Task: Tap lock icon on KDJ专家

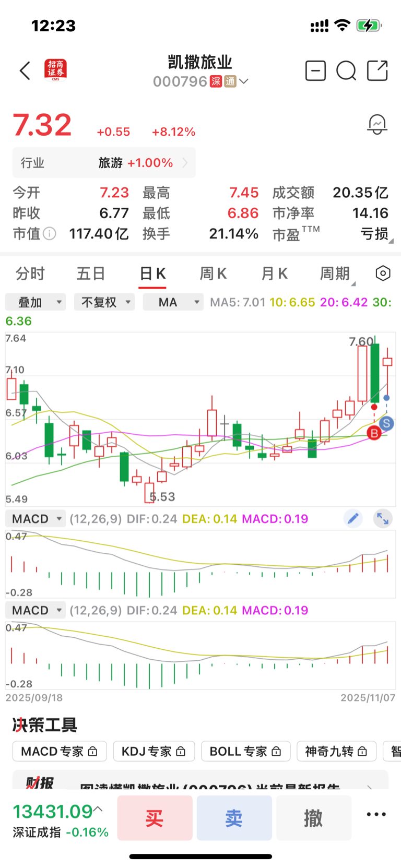Action: click(181, 752)
